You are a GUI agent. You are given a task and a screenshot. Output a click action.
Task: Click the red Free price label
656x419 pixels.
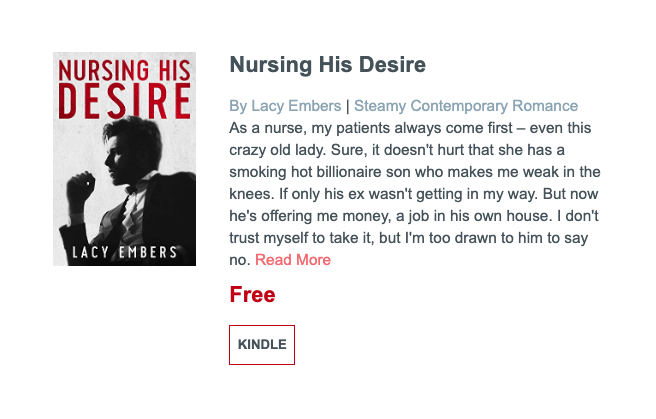click(x=252, y=294)
